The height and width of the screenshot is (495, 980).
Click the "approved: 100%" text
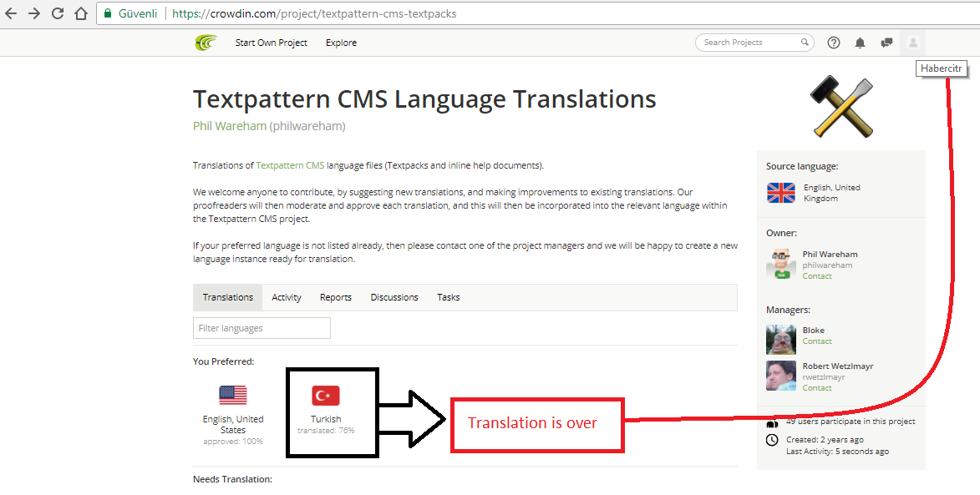[233, 442]
